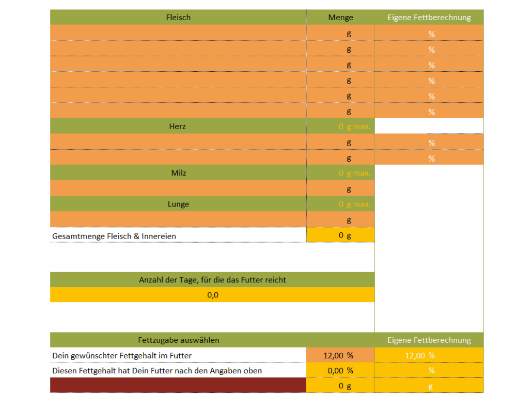Select the Herz label cell
Image resolution: width=532 pixels, height=394 pixels.
coord(178,126)
